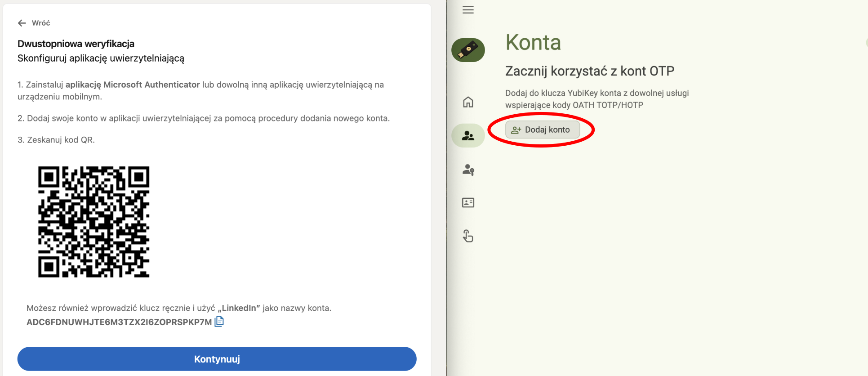The image size is (868, 376).
Task: Click the Dwustopniowa weryfikacja heading
Action: (x=76, y=44)
